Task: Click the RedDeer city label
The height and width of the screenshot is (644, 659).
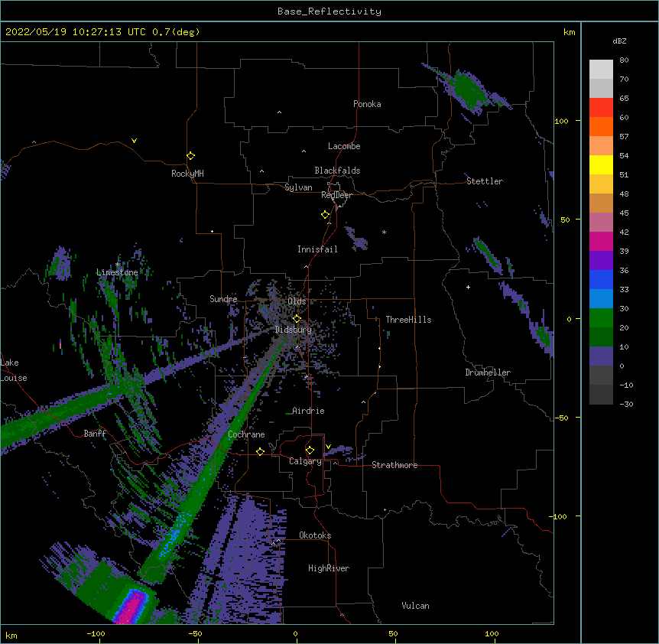Action: tap(336, 195)
